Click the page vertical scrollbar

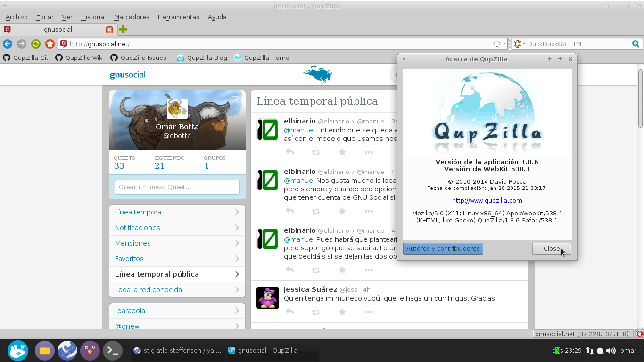[x=640, y=99]
